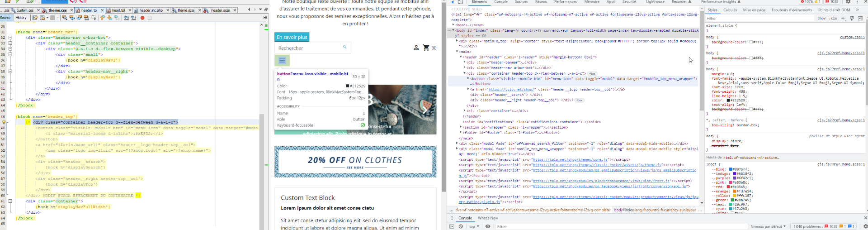Click the styles Filtrer input field
The width and height of the screenshot is (868, 230).
tap(759, 18)
